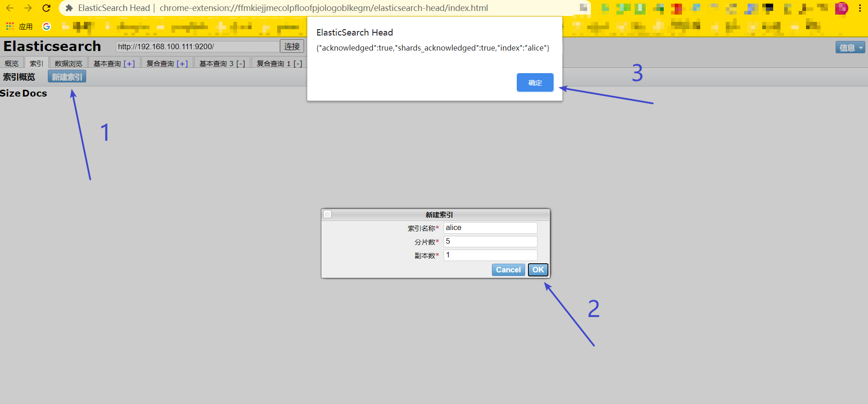
Task: Open the Google bookmark icon
Action: 46,26
